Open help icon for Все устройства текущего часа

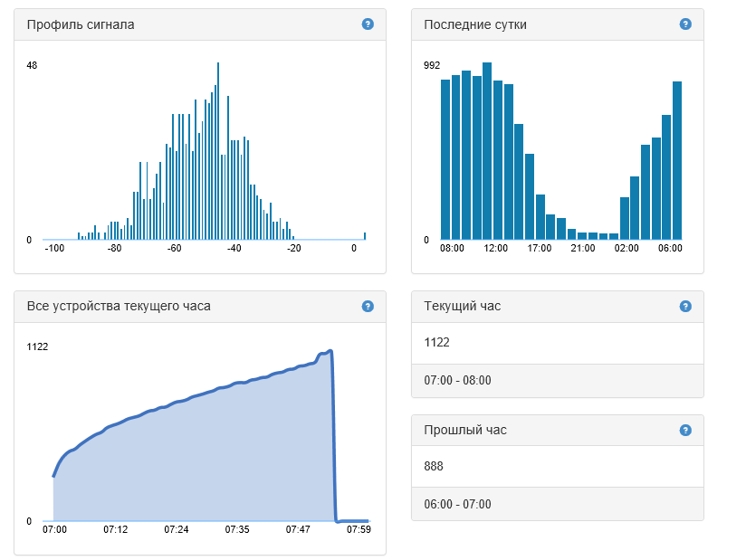(x=368, y=306)
